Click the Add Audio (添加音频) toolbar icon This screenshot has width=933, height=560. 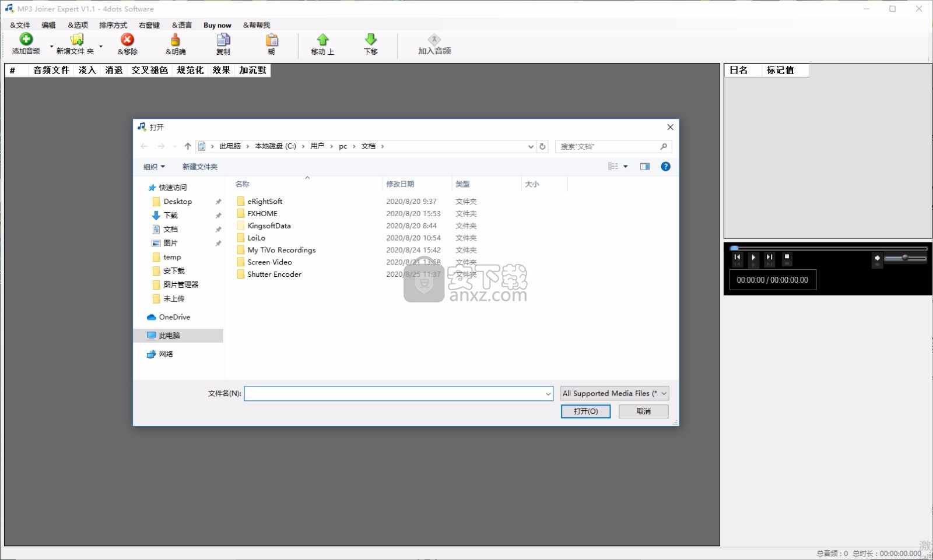(26, 40)
